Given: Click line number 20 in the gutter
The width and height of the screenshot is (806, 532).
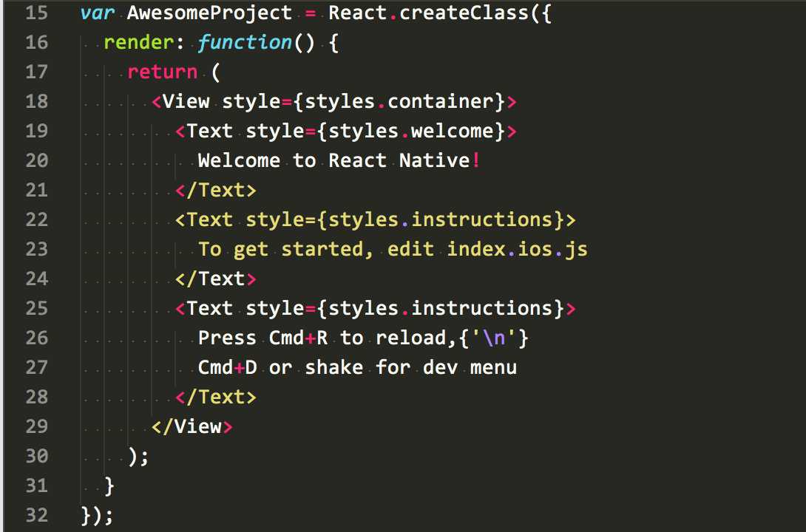Looking at the screenshot, I should coord(36,160).
